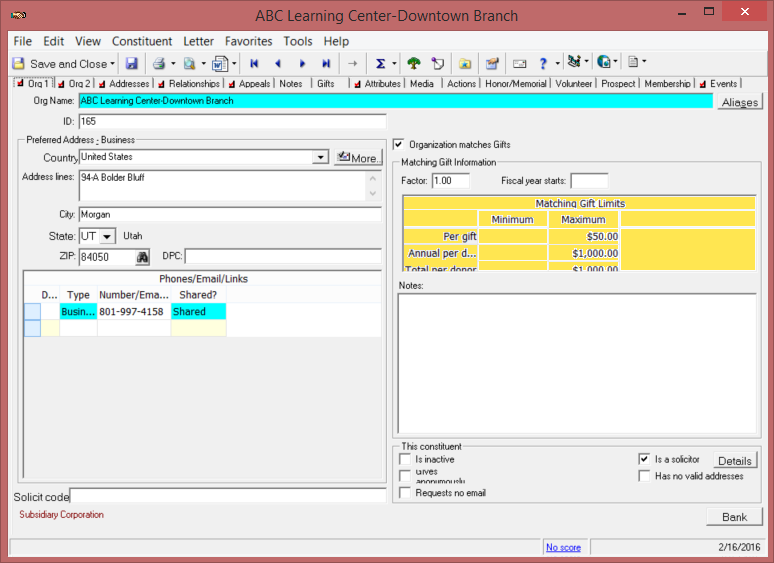This screenshot has width=774, height=563.
Task: Click the document page icon in the toolbar
Action: 633,62
